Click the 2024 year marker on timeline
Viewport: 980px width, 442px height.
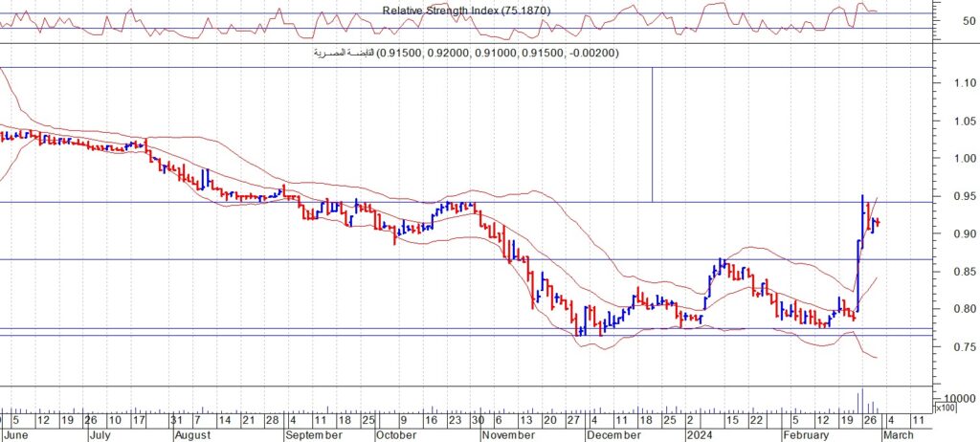click(x=701, y=433)
